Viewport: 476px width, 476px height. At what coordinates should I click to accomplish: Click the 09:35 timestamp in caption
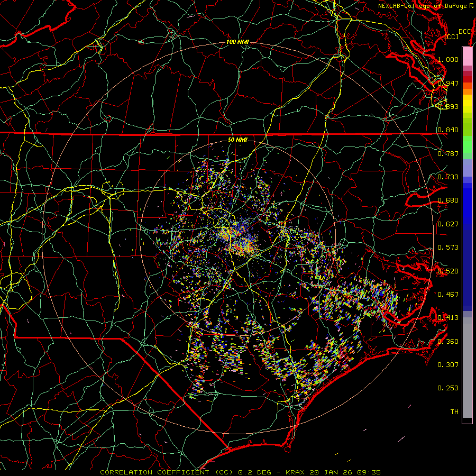(x=368, y=472)
